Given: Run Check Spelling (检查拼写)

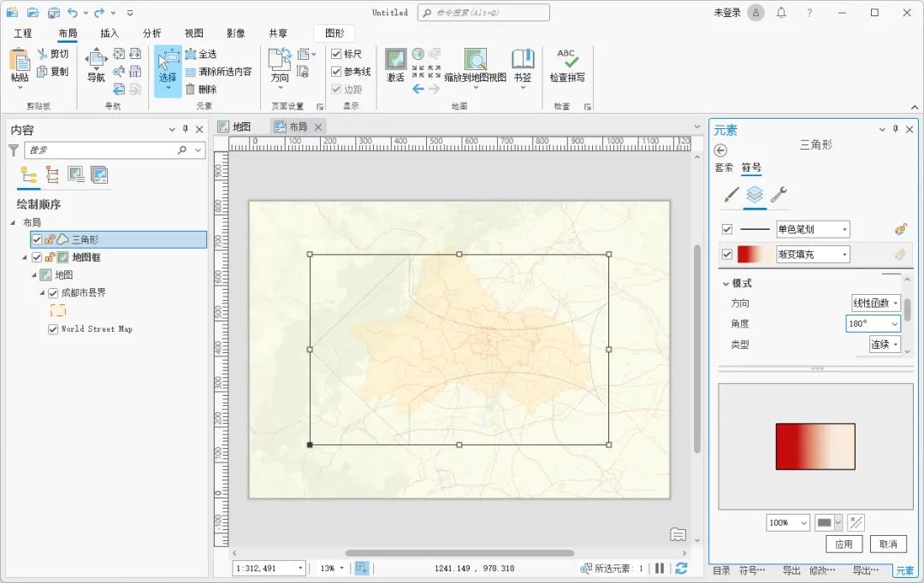Looking at the screenshot, I should [x=567, y=65].
